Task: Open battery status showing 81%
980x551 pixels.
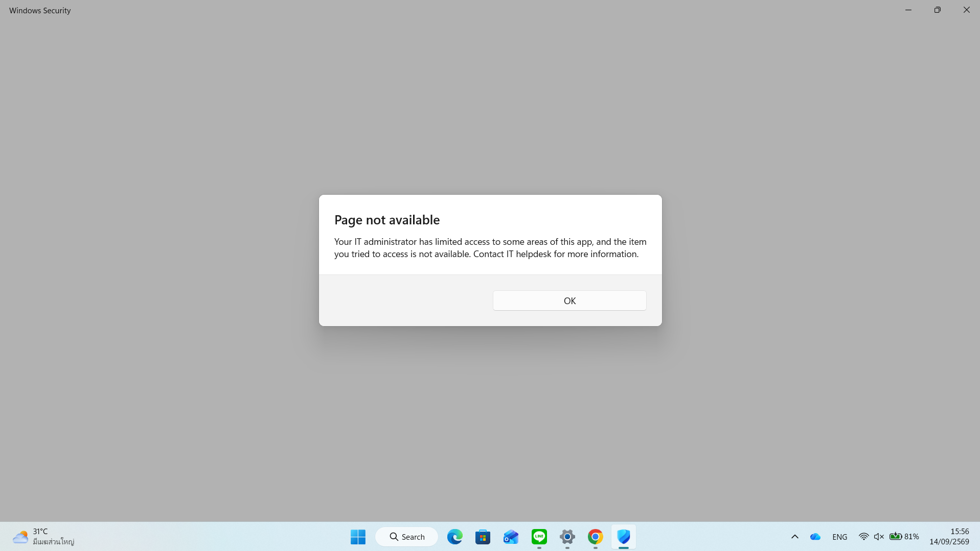Action: pos(904,537)
